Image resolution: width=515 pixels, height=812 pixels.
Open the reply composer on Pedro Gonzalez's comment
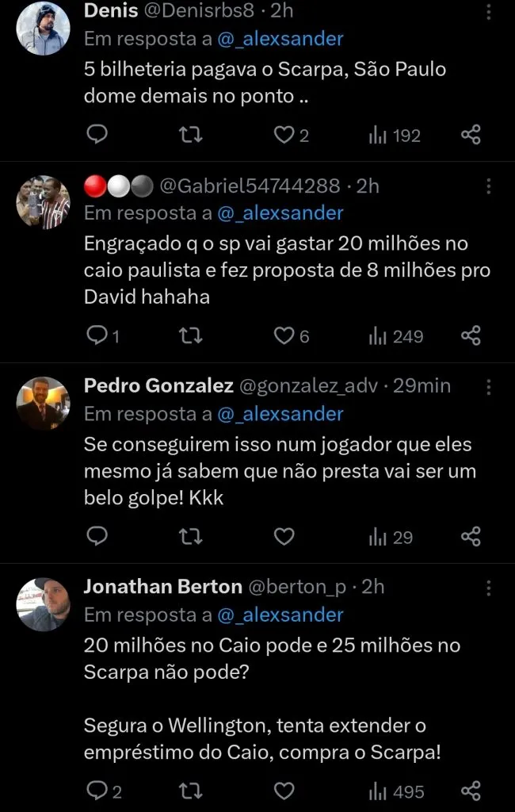(x=97, y=537)
